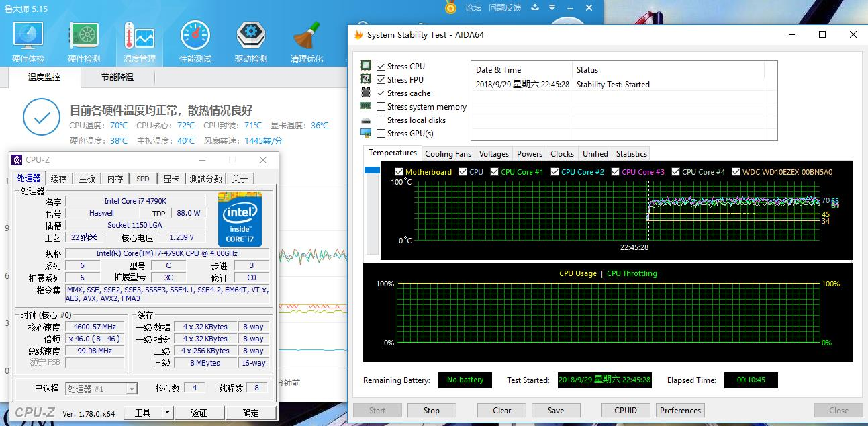Uncheck CPU Core #1 graph checkbox
Viewport: 868px width, 426px height.
[x=495, y=172]
